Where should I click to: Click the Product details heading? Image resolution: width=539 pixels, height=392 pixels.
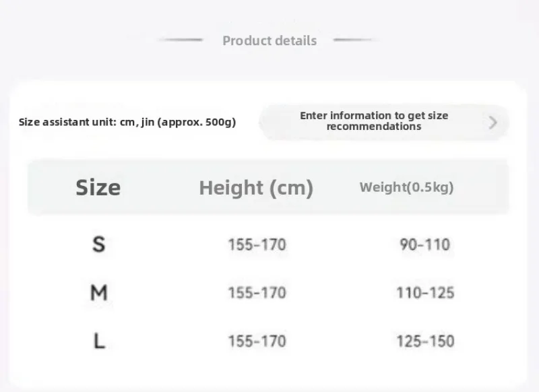(269, 40)
